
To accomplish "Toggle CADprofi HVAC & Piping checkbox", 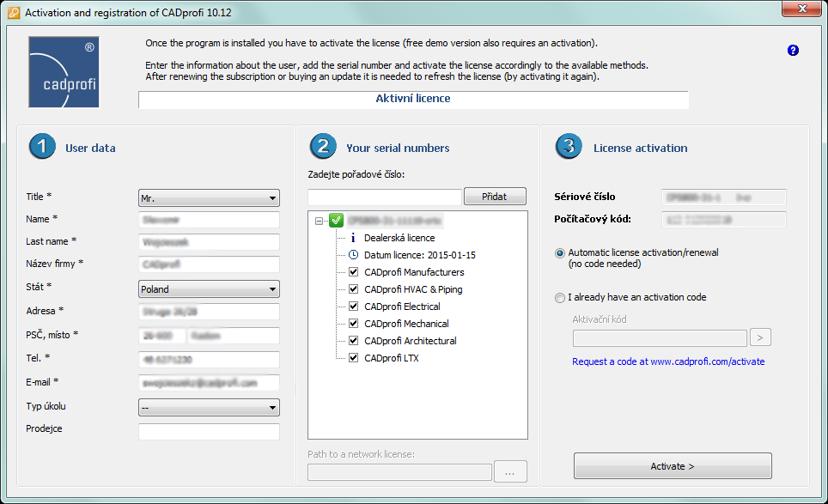I will coord(353,289).
